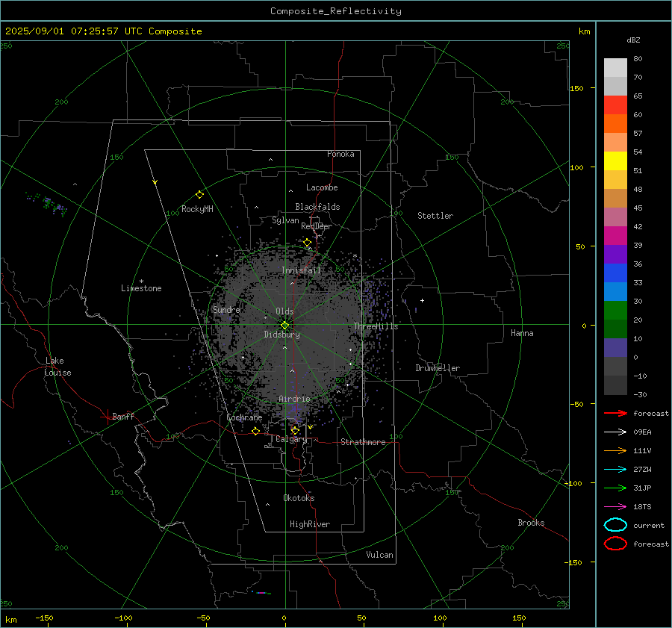Select the bright yellow swatch between 54 and 51

(x=615, y=161)
